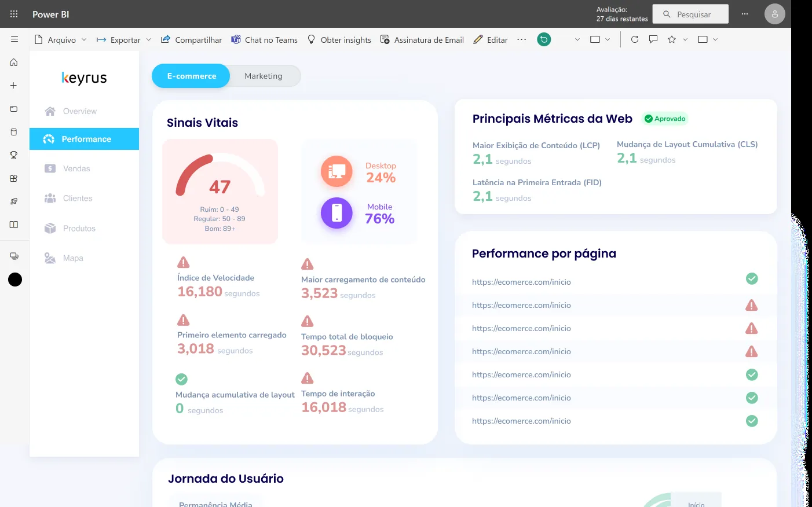Expand the chevron next to the favorite star
812x507 pixels.
tap(685, 39)
